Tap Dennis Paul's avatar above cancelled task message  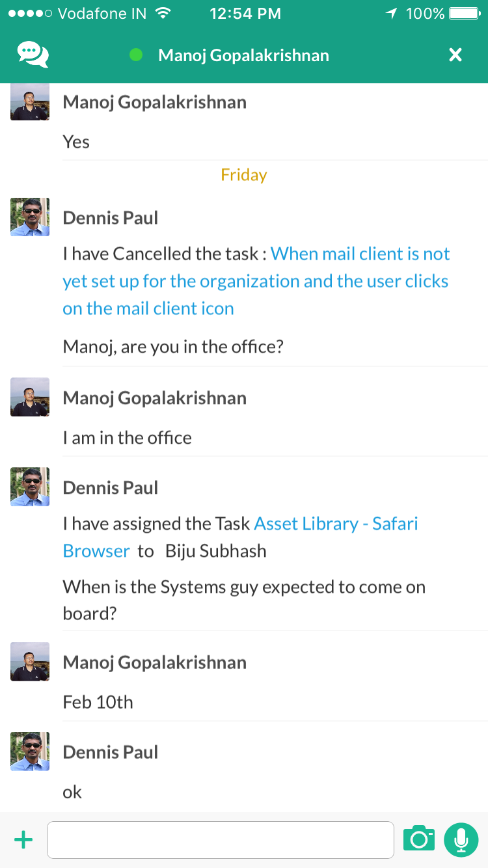click(30, 217)
